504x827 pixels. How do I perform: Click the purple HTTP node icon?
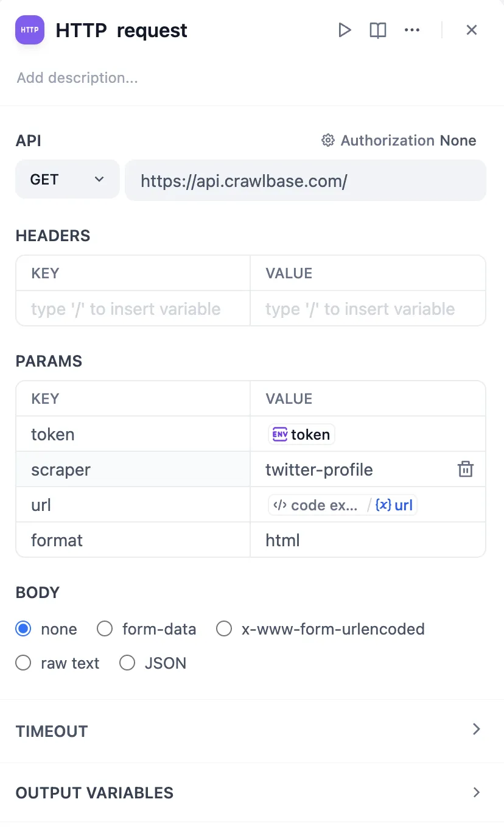[x=30, y=30]
